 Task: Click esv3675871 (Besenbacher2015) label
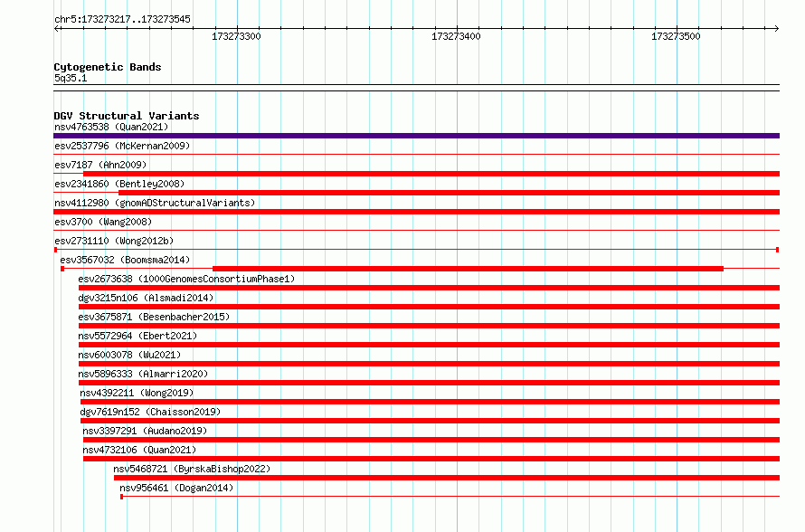click(154, 317)
